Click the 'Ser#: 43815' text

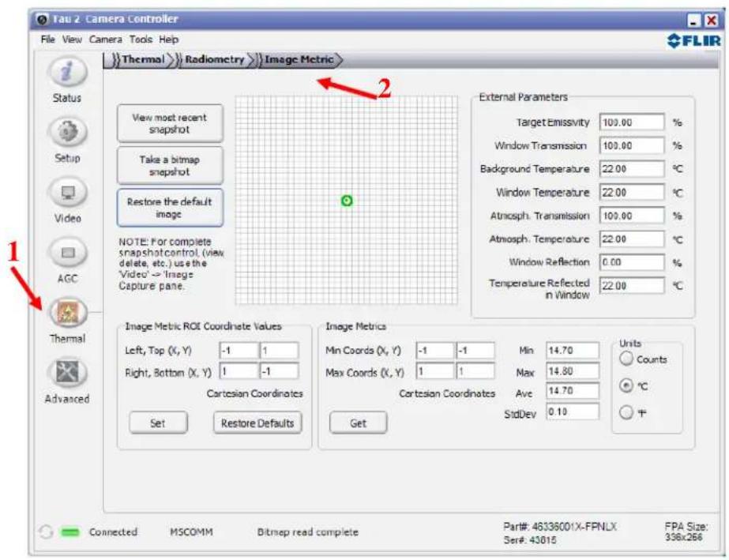(530, 540)
